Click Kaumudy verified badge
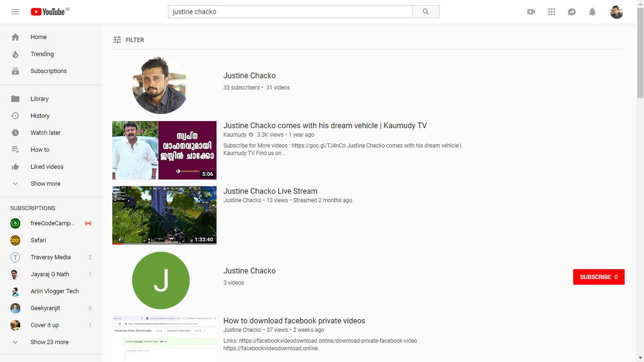 [251, 135]
